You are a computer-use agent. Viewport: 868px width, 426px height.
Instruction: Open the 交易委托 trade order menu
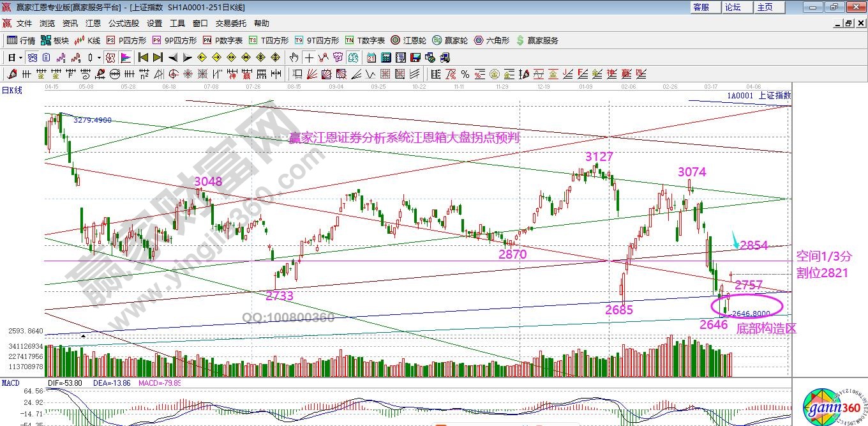(x=230, y=23)
